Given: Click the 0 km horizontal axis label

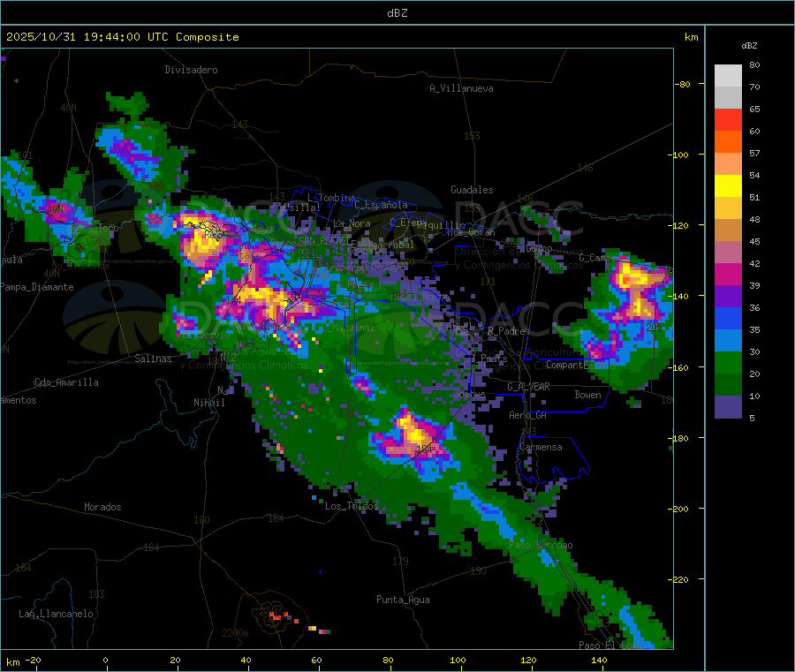Looking at the screenshot, I should pos(105,661).
